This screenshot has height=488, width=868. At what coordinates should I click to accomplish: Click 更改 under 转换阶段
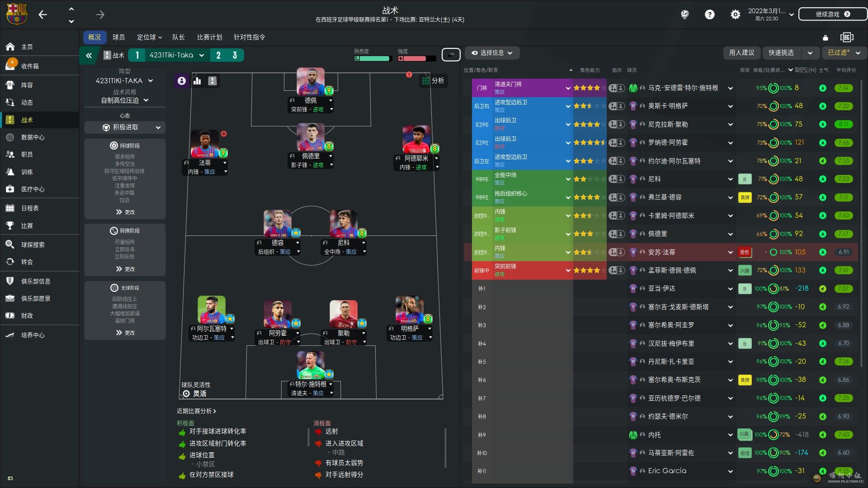(x=125, y=269)
